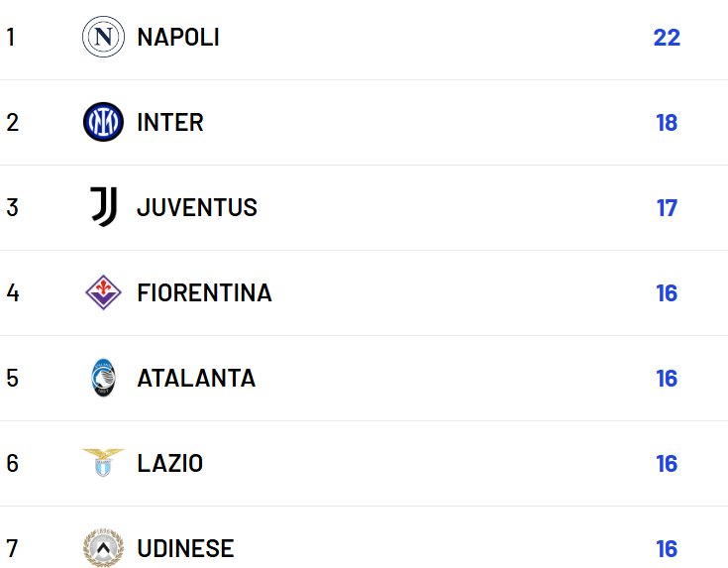Select the ATALANTA team name
The image size is (728, 568).
pos(196,379)
